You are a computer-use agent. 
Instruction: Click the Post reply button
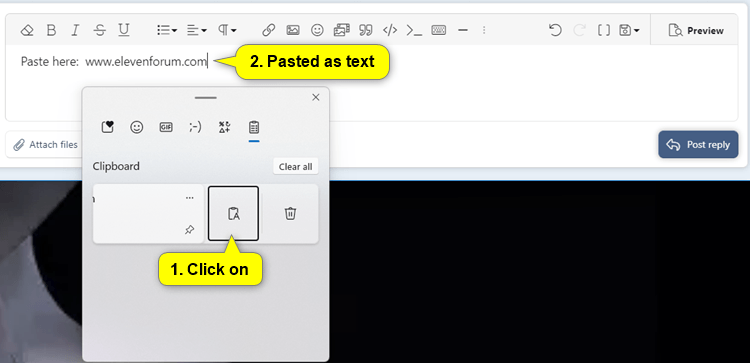(698, 144)
